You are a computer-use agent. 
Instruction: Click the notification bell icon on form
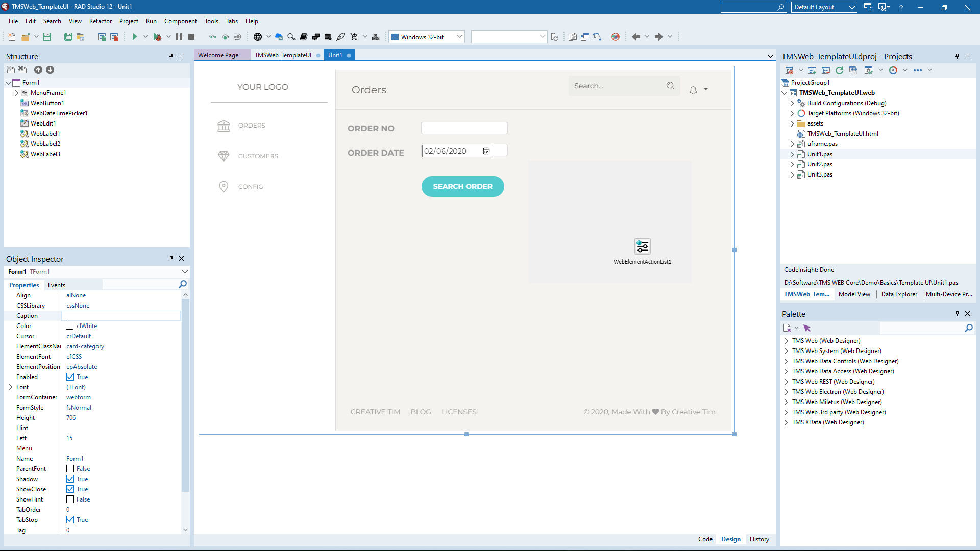pos(693,90)
